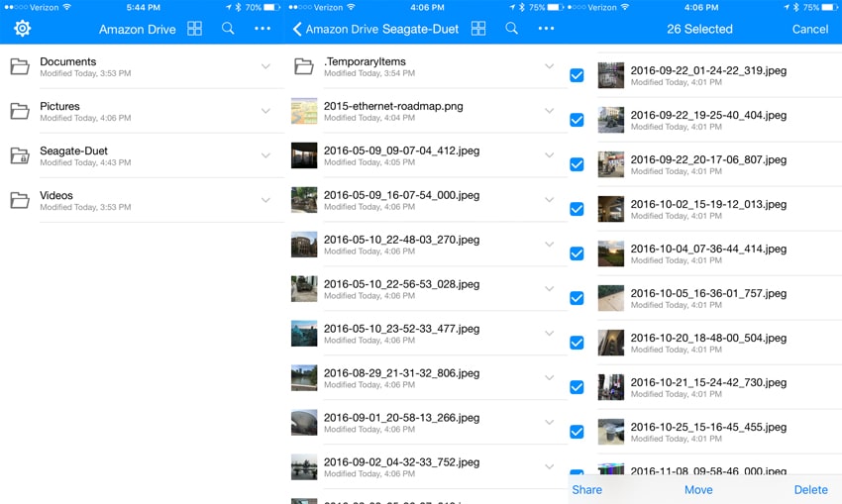Open thumbnail of 2015-ethernet-roadmap.png

(304, 111)
